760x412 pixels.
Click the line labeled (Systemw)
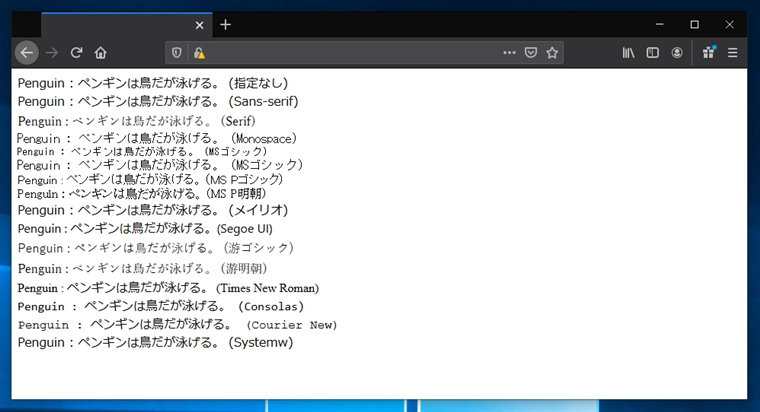point(156,343)
